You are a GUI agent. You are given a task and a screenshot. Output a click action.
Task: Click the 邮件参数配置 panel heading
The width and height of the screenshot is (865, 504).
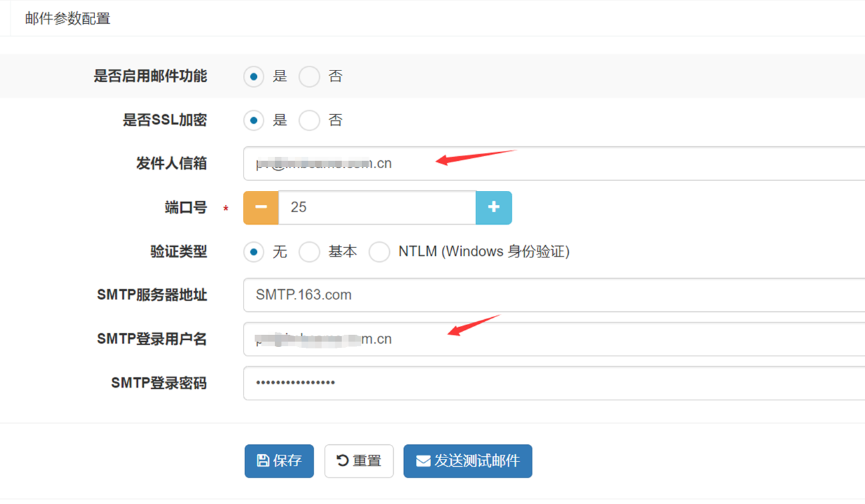tap(68, 19)
